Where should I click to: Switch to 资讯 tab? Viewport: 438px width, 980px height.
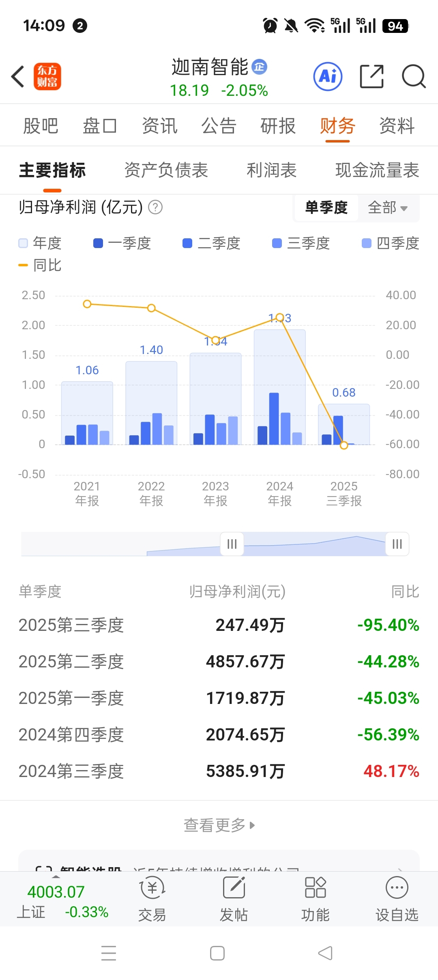tap(160, 125)
